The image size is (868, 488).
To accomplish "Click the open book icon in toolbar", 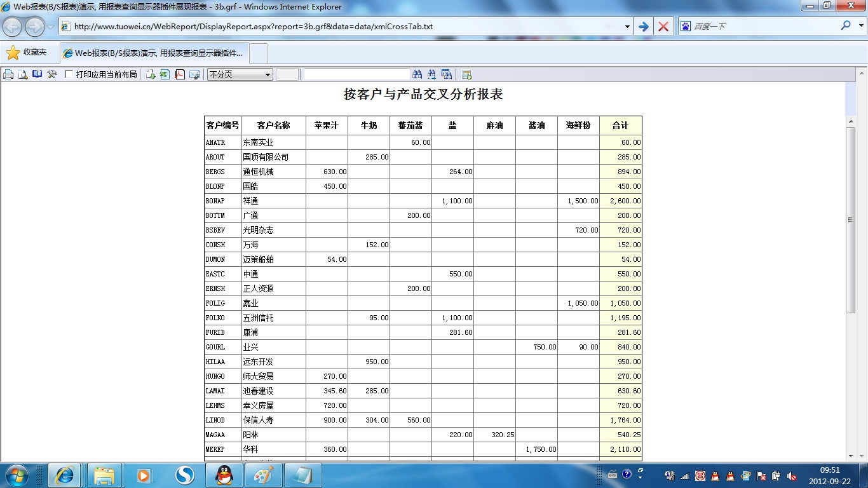I will (x=37, y=74).
